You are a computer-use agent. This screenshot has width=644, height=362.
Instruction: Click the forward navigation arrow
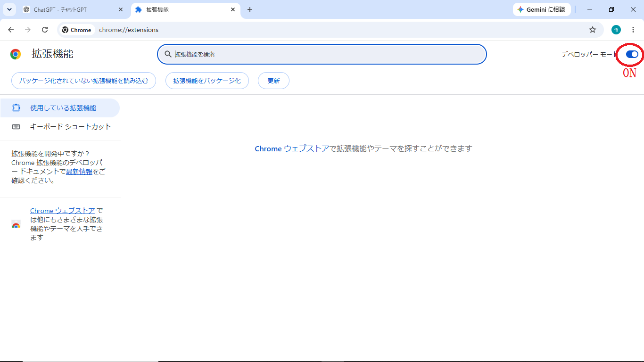pos(28,30)
